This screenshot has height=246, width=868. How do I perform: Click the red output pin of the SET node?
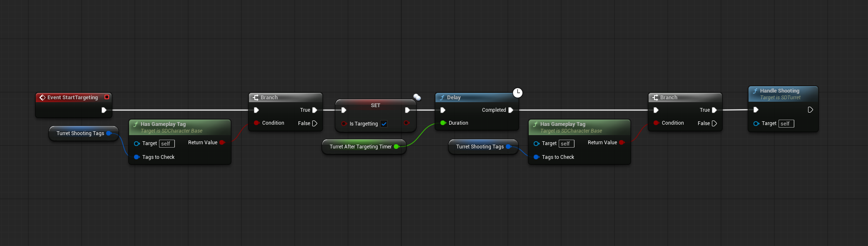point(406,123)
